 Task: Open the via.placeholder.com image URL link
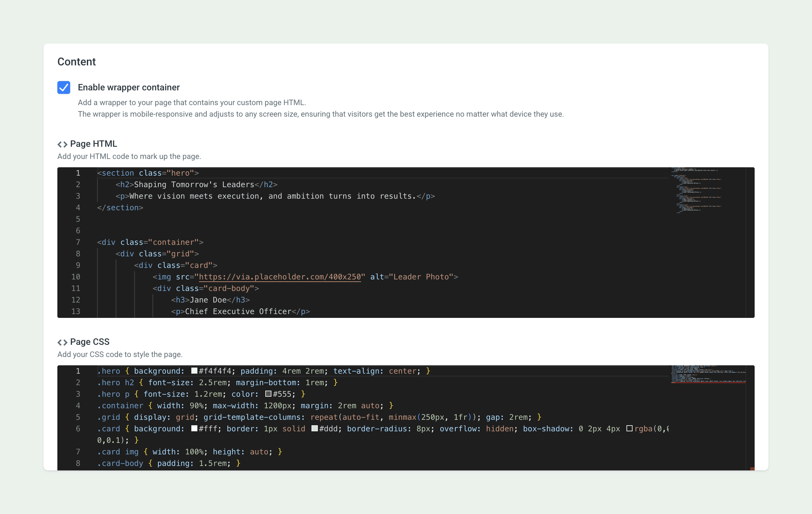[x=279, y=277]
